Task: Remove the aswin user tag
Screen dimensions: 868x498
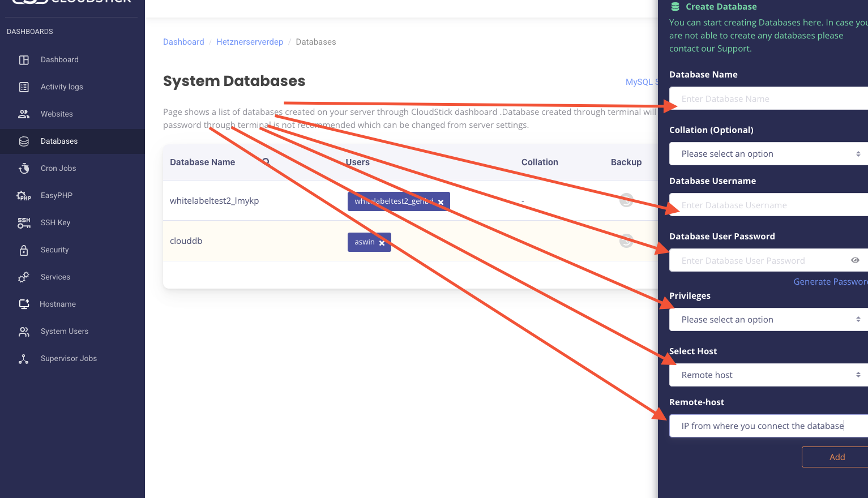Action: [x=383, y=242]
